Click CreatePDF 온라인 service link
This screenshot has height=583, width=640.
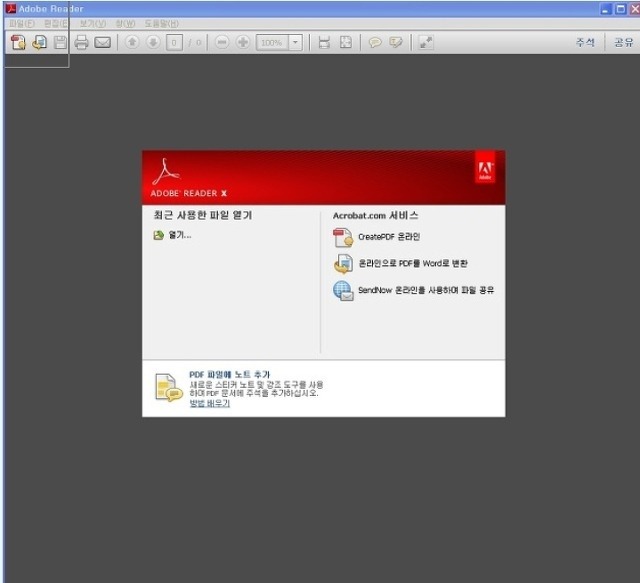point(389,237)
